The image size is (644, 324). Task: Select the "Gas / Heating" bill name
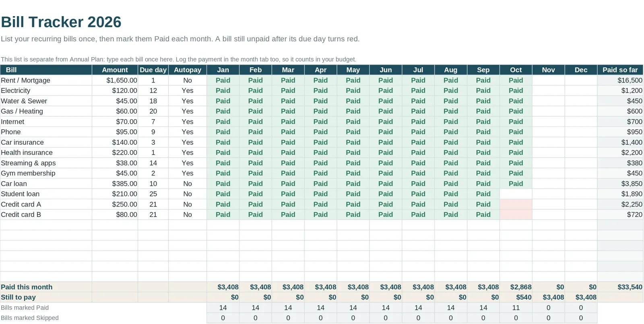[x=22, y=111]
